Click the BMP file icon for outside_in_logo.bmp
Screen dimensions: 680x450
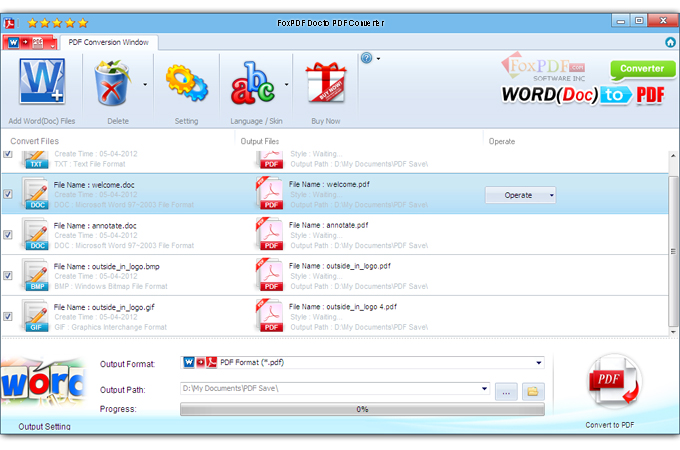click(x=36, y=275)
